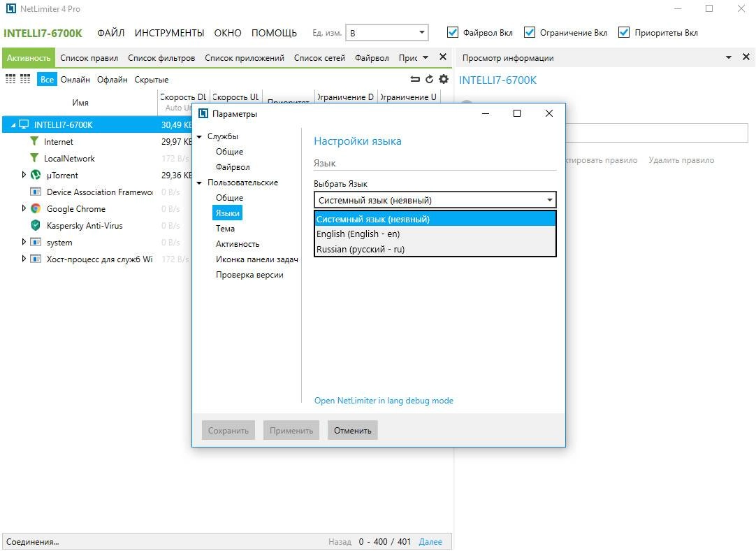The width and height of the screenshot is (756, 551).
Task: Switch to Список приложений tab
Action: pos(245,58)
